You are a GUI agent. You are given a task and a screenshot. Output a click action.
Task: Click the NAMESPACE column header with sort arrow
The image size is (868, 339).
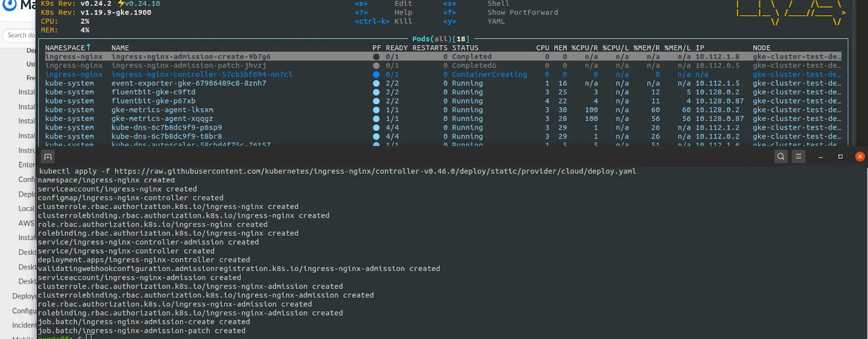click(x=68, y=48)
